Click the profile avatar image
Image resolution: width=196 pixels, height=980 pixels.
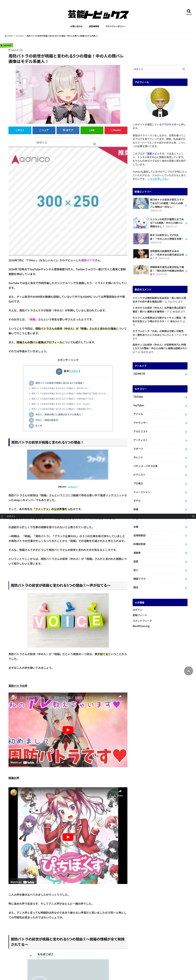[160, 102]
